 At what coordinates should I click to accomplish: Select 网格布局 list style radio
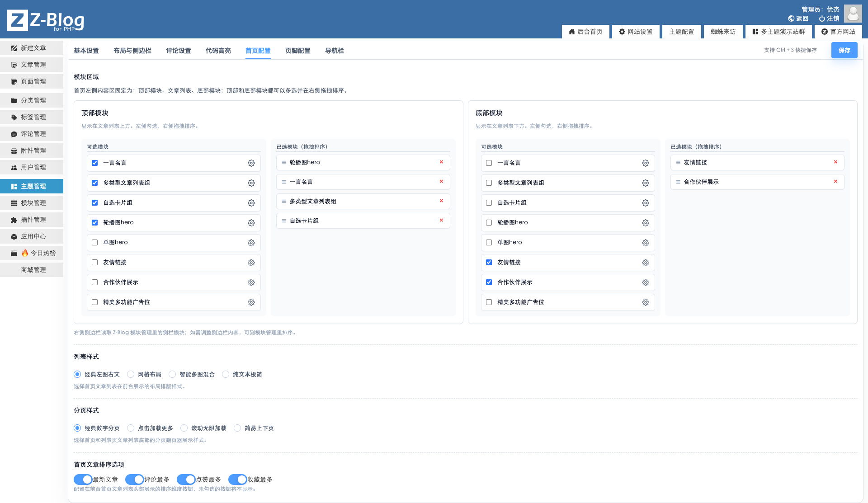[x=131, y=374]
